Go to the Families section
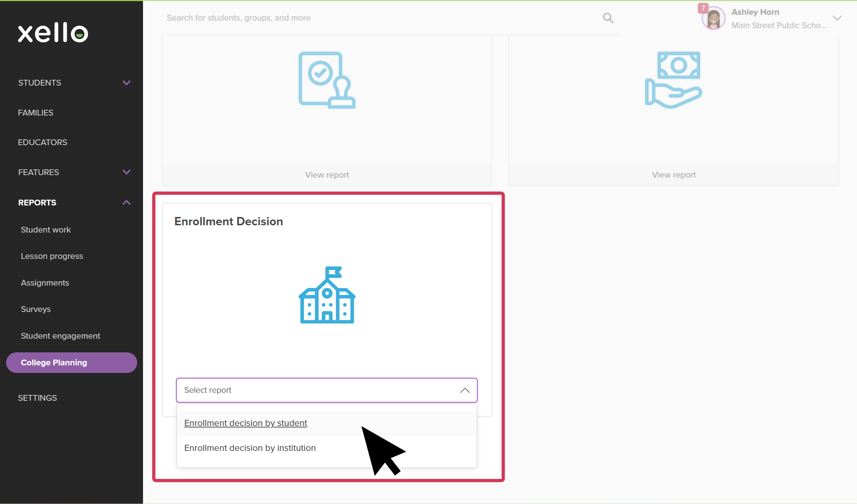The height and width of the screenshot is (504, 857). click(35, 113)
